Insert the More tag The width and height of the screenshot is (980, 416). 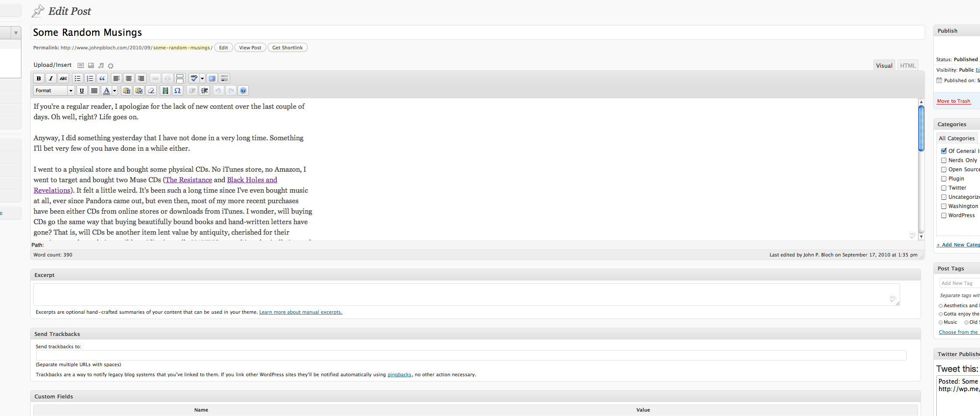coord(179,78)
